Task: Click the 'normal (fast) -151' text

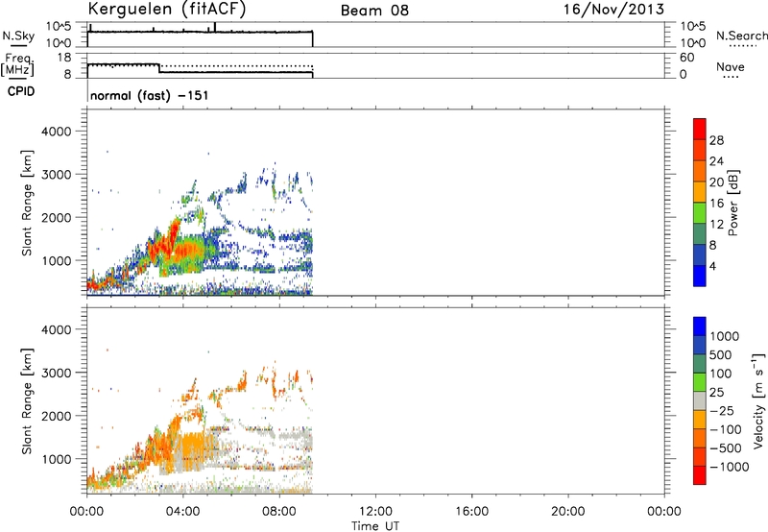Action: coord(150,95)
